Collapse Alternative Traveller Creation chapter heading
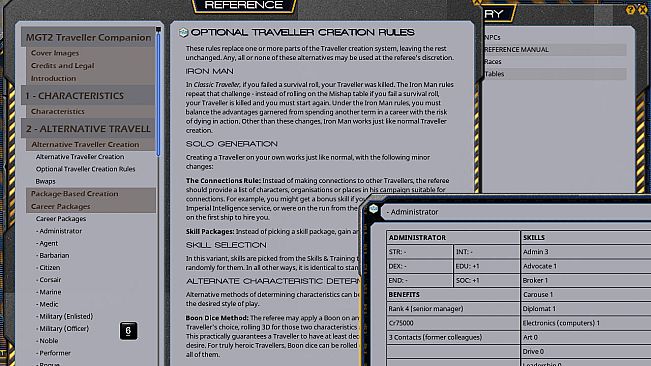The height and width of the screenshot is (366, 651). pos(91,144)
